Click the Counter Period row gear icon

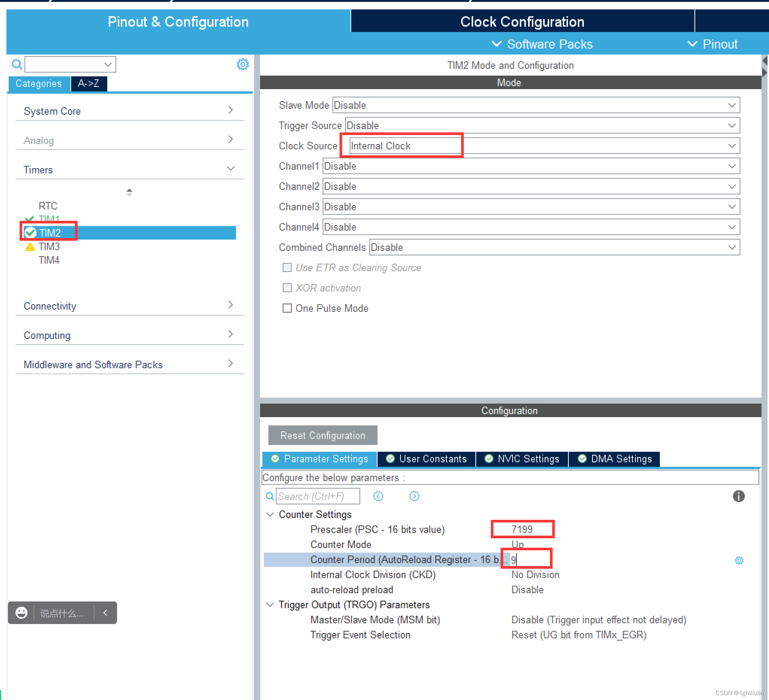[x=739, y=560]
